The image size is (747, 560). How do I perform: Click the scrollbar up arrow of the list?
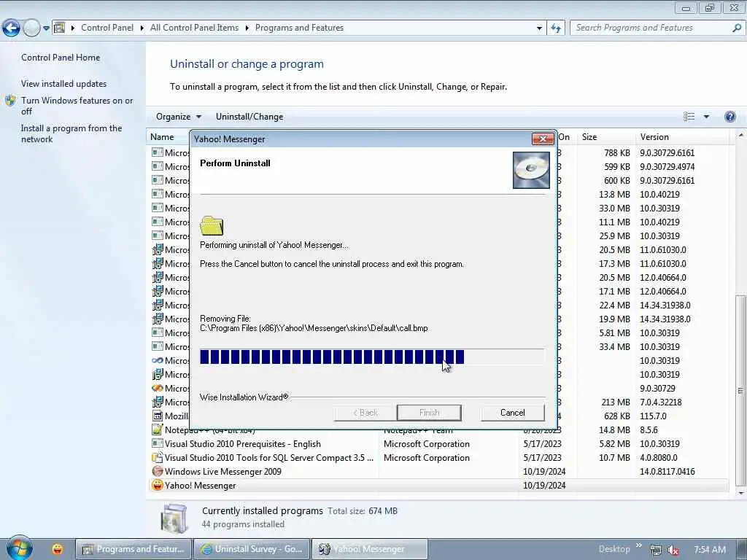741,136
